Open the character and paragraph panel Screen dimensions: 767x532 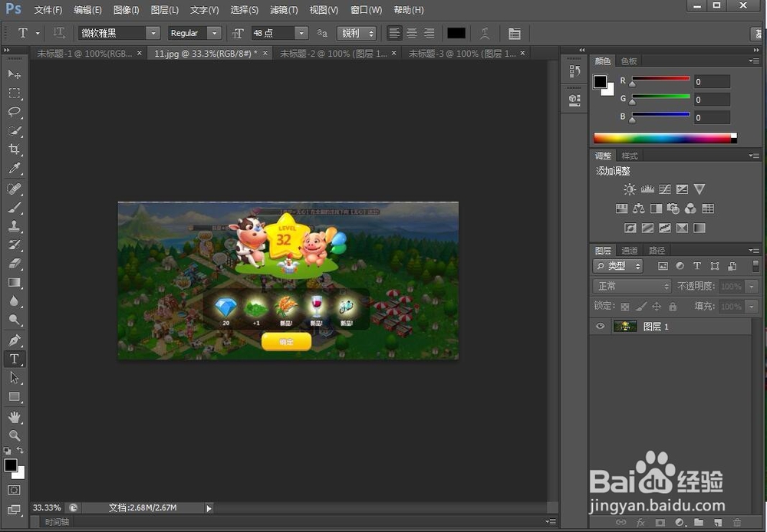pos(514,33)
